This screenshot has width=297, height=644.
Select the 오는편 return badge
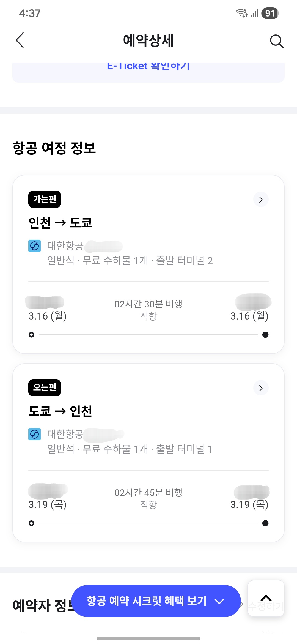(x=45, y=388)
